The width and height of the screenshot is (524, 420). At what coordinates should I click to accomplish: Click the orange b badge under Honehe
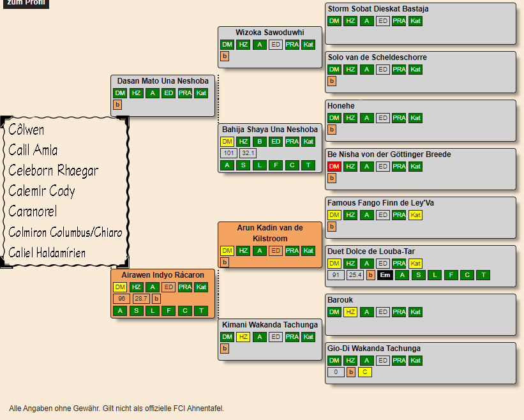331,130
